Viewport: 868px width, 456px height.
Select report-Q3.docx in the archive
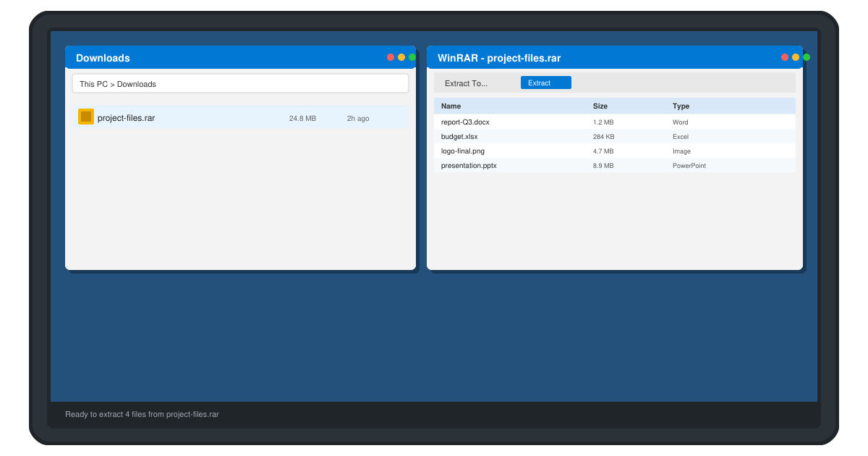coord(465,122)
